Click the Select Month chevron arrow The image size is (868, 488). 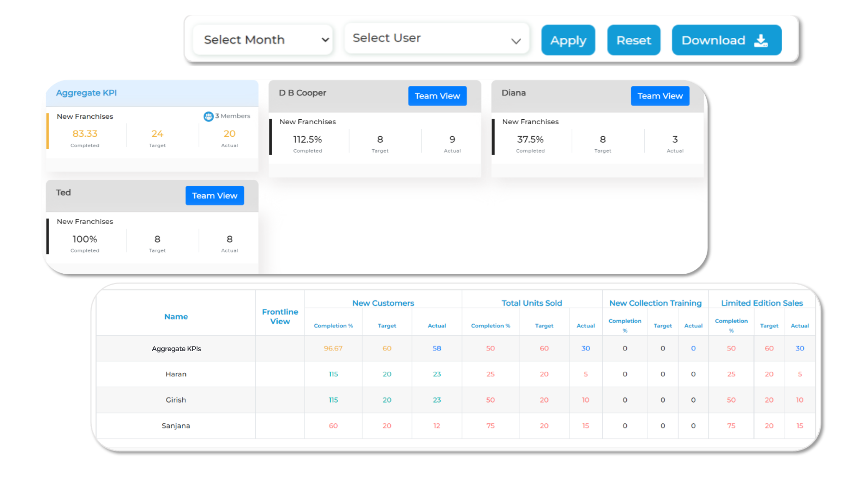(325, 40)
